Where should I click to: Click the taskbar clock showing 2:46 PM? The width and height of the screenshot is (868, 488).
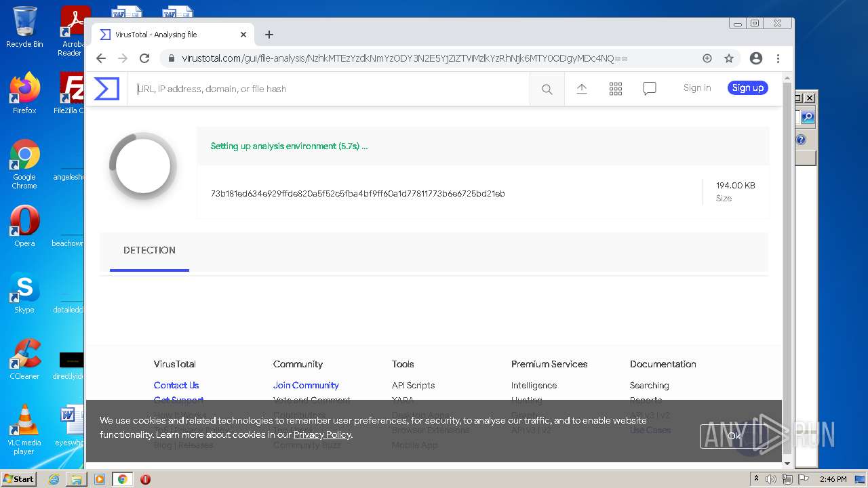(x=833, y=479)
